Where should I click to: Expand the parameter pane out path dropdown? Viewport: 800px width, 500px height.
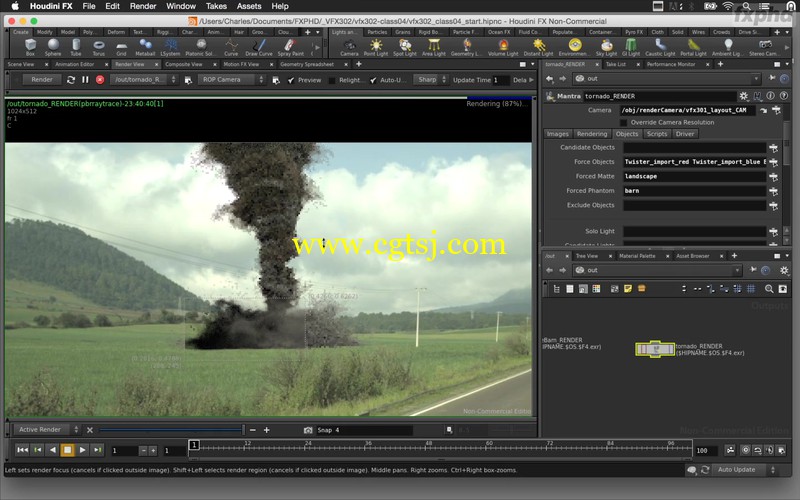click(756, 79)
